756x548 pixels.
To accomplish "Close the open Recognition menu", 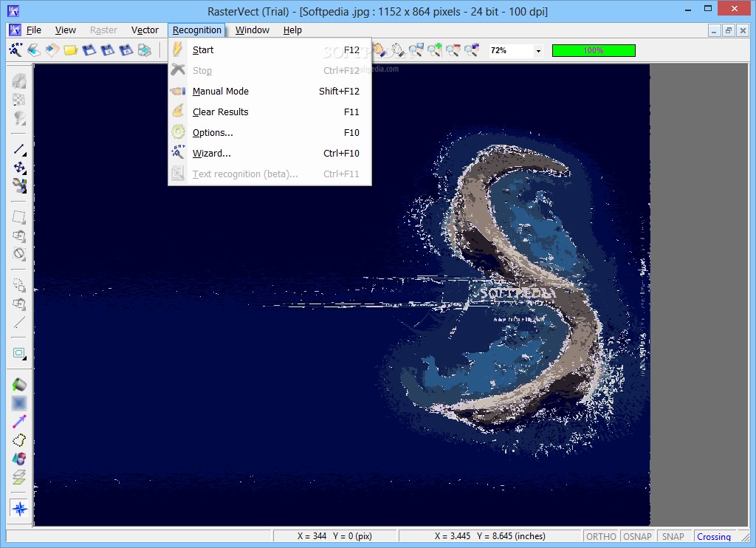I will [196, 30].
